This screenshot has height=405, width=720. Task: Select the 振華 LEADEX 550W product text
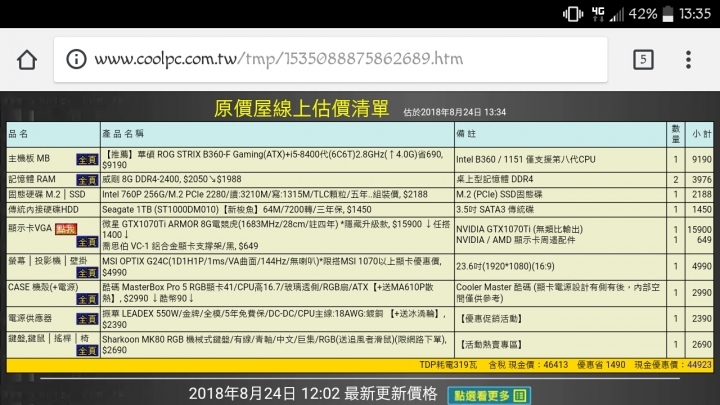(x=274, y=319)
